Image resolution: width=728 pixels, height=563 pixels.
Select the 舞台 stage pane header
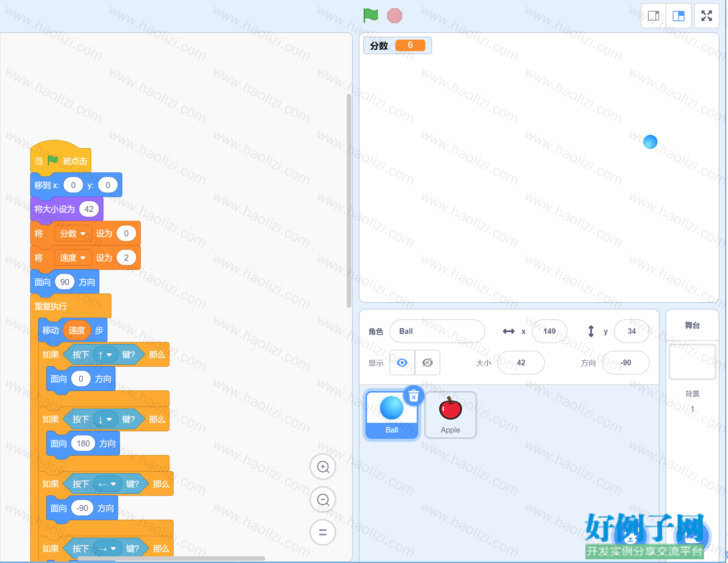692,325
